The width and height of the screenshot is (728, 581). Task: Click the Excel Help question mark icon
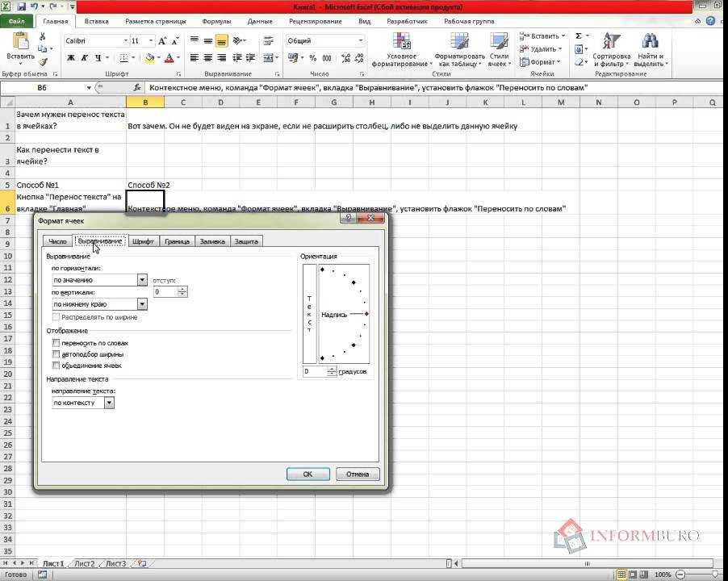point(710,21)
